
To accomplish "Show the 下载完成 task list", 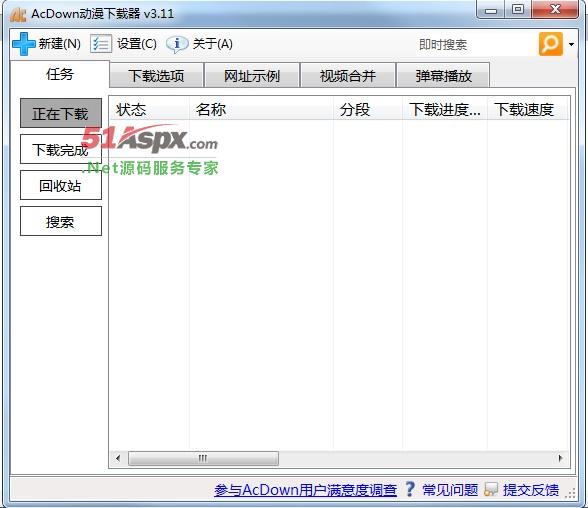I will (x=61, y=149).
